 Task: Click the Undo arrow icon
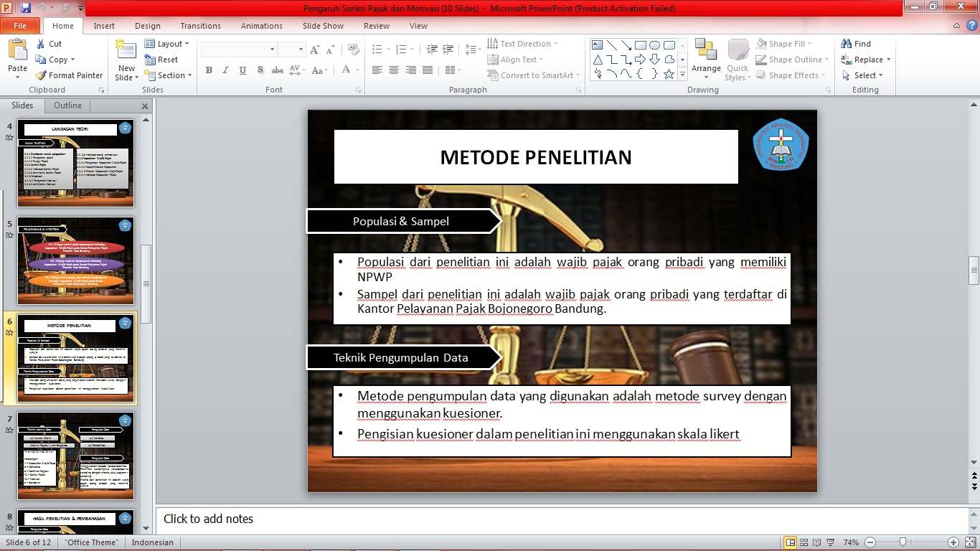pos(42,9)
